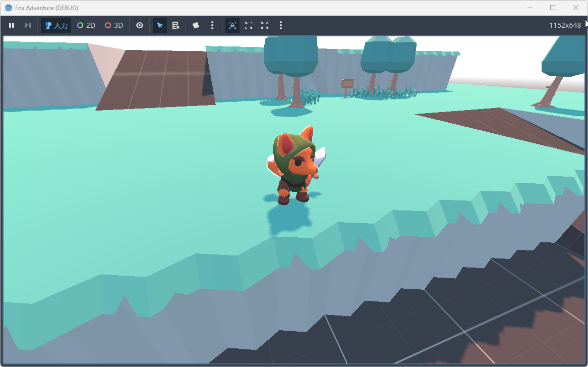Minimize the Fox Adventure window
The height and width of the screenshot is (367, 588).
(530, 8)
